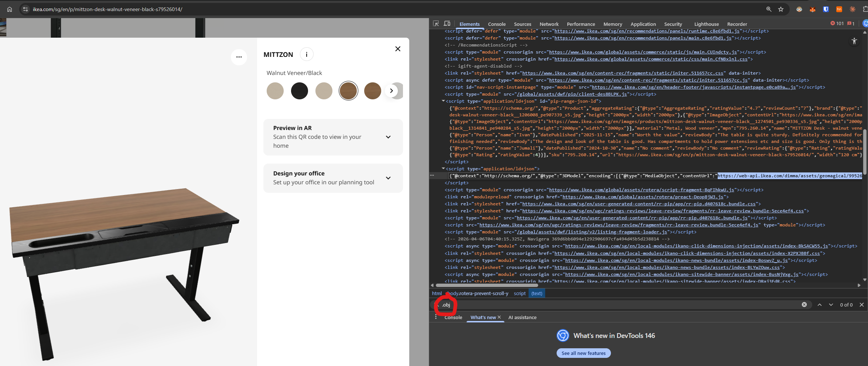Open the Recorder tab
Screen dimensions: 868x366
pos(737,24)
